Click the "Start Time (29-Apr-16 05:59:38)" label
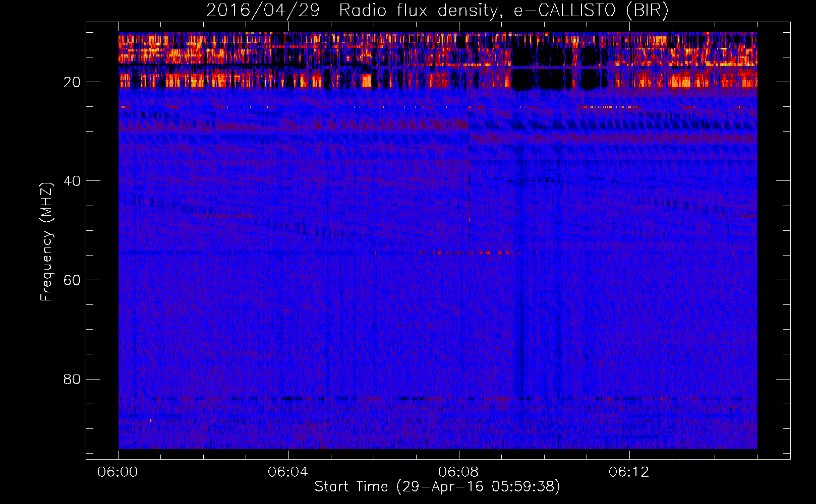Image resolution: width=816 pixels, height=504 pixels. tap(437, 487)
